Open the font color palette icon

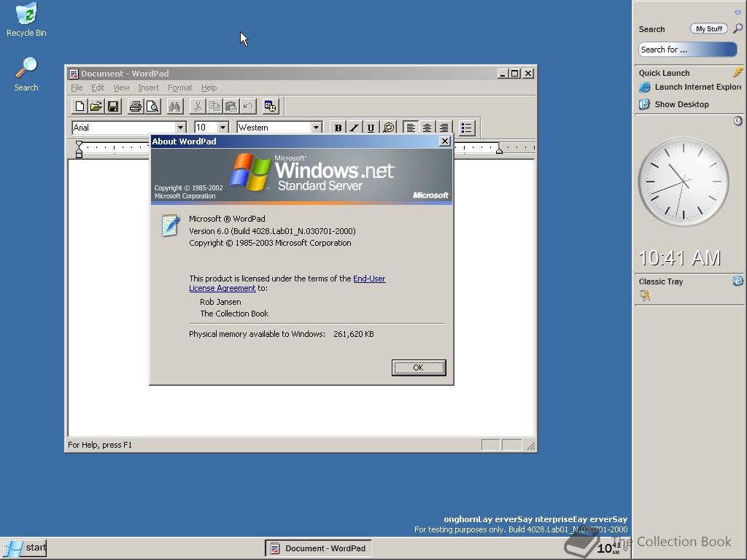[x=388, y=128]
